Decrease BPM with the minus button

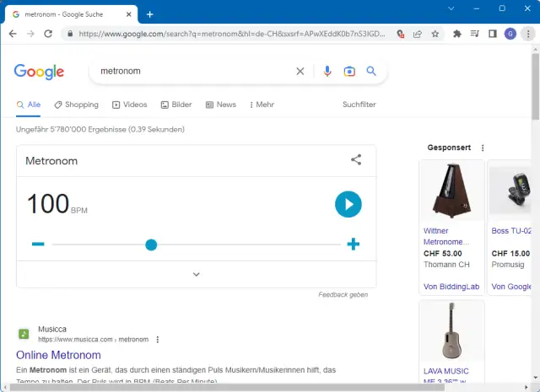[x=38, y=244]
